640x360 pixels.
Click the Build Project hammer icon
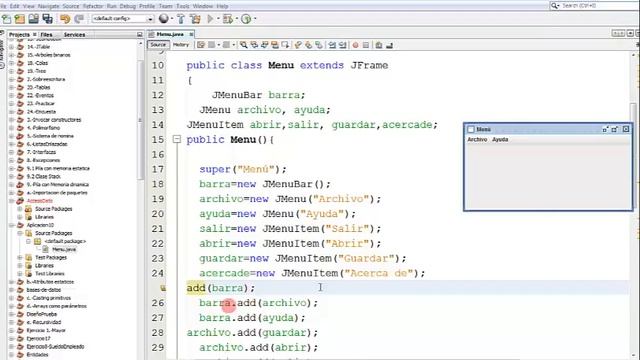pos(181,19)
